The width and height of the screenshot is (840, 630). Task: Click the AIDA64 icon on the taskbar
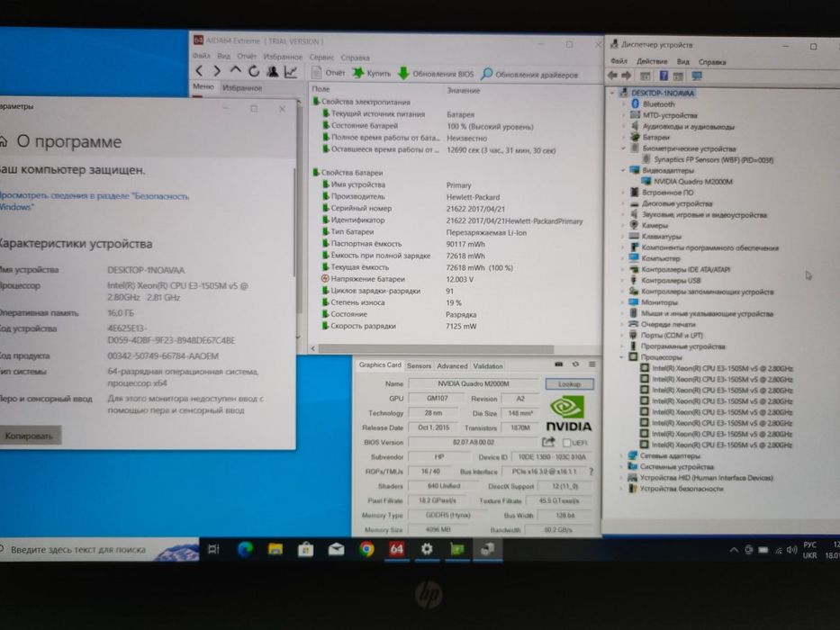coord(396,549)
